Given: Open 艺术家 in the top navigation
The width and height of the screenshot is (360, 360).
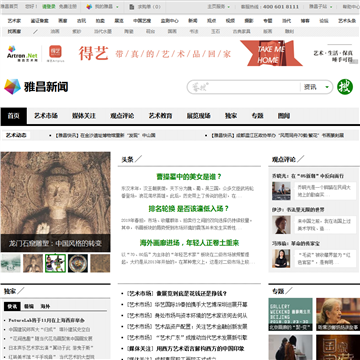Looking at the screenshot, I should 14,21.
